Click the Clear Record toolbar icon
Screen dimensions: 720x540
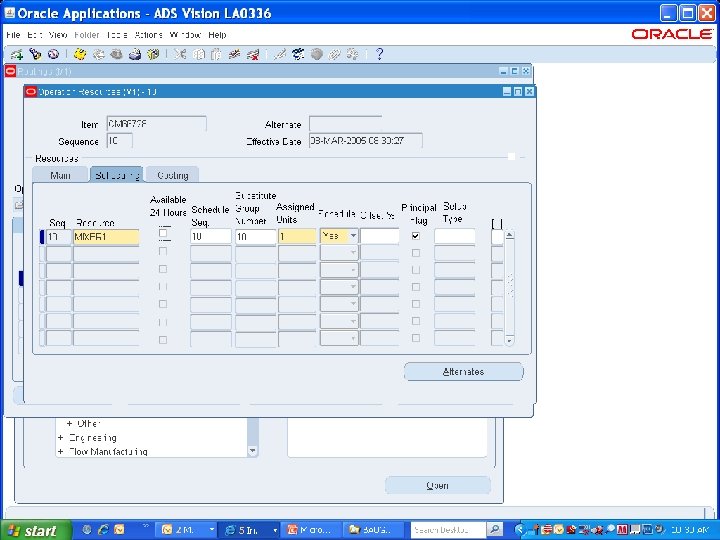(x=234, y=54)
